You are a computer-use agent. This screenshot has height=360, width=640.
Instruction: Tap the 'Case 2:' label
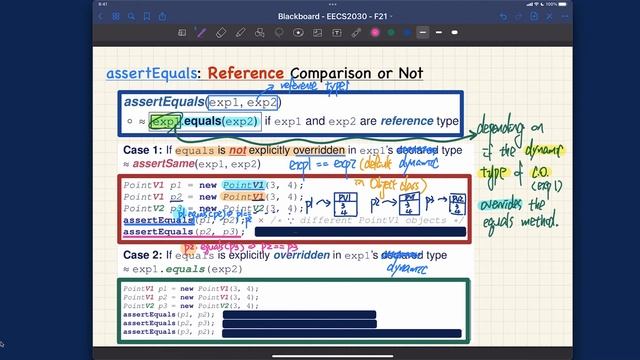(142, 255)
